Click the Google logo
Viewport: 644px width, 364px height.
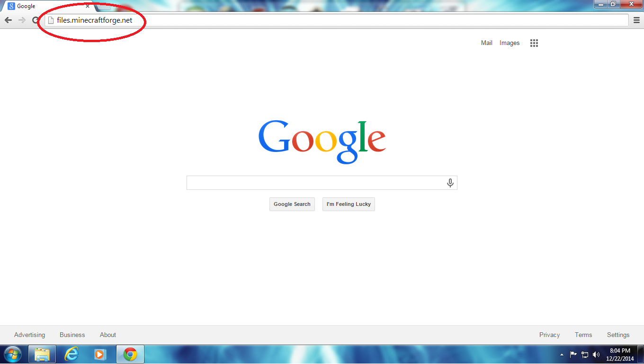click(x=322, y=142)
